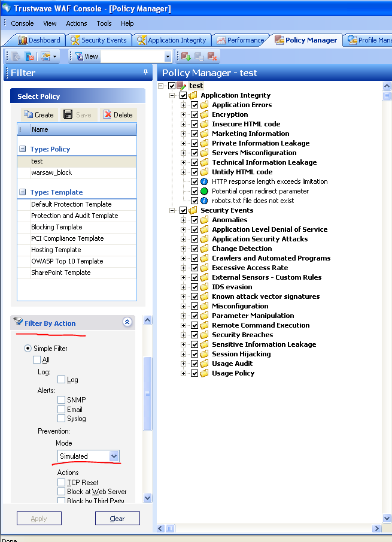The image size is (392, 542).
Task: Click the blue info icon for robots.txt rule
Action: pyautogui.click(x=205, y=201)
